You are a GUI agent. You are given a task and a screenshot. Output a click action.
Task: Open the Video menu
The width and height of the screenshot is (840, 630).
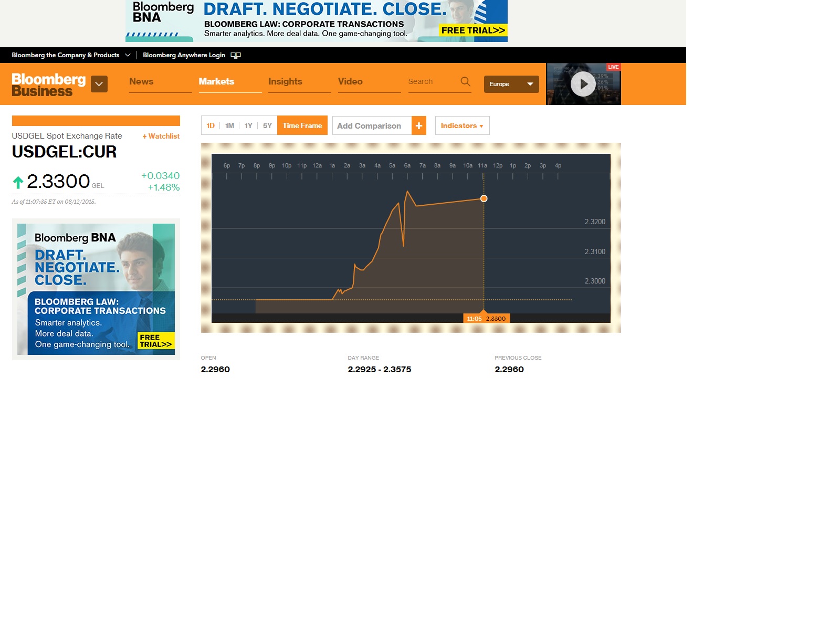coord(350,81)
